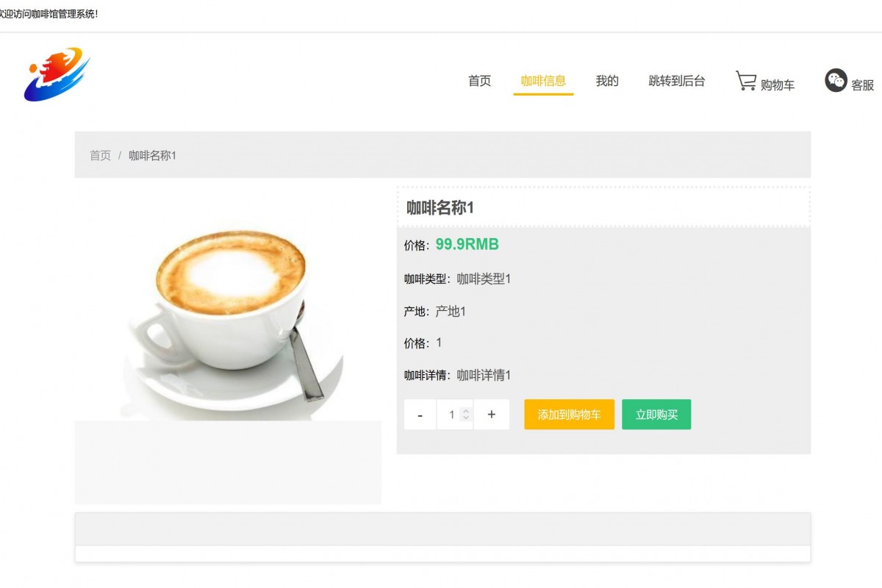Open the shopping cart via the cart icon
The width and height of the screenshot is (882, 588).
pos(747,78)
